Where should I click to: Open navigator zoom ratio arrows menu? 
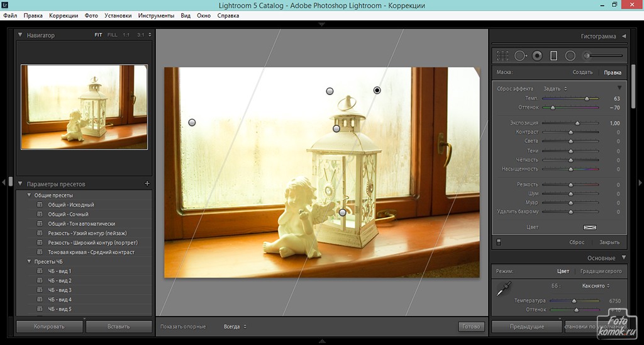pos(150,35)
